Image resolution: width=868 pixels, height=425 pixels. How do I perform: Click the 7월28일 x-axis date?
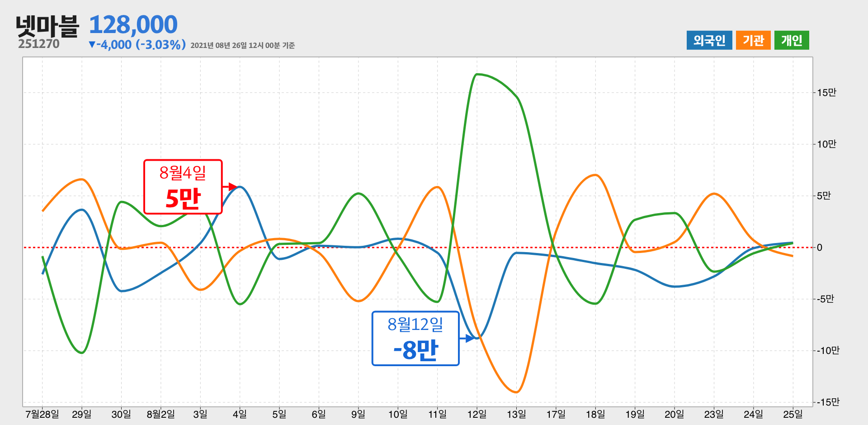pyautogui.click(x=42, y=414)
